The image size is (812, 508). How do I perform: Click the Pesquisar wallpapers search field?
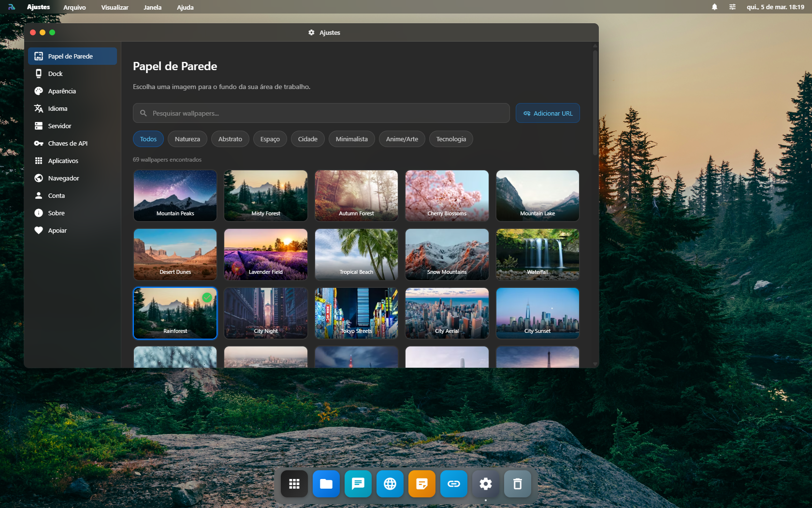tap(321, 113)
